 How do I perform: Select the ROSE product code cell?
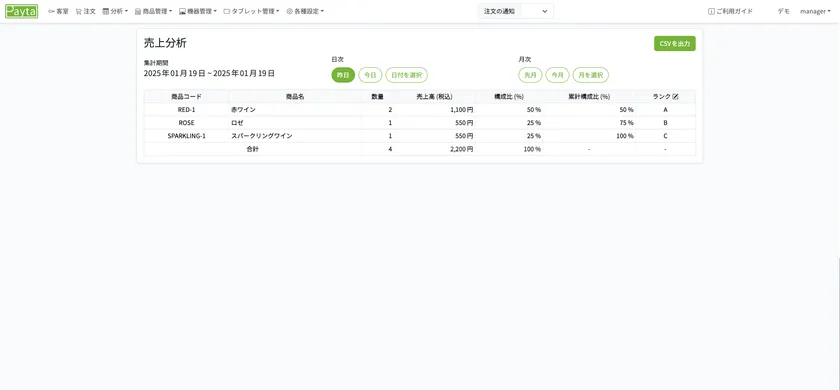point(186,123)
